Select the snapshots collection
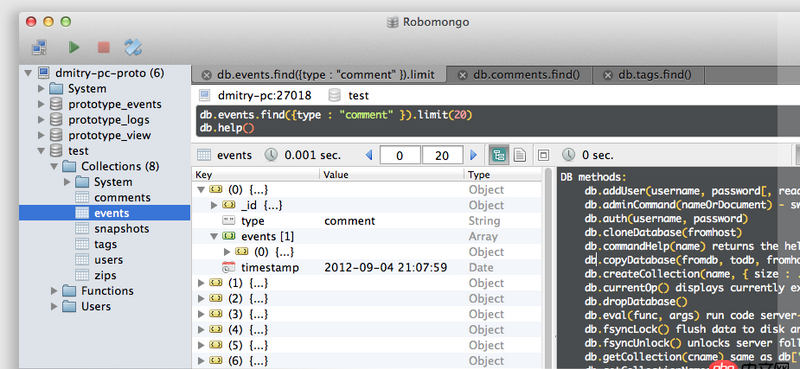 pos(121,229)
